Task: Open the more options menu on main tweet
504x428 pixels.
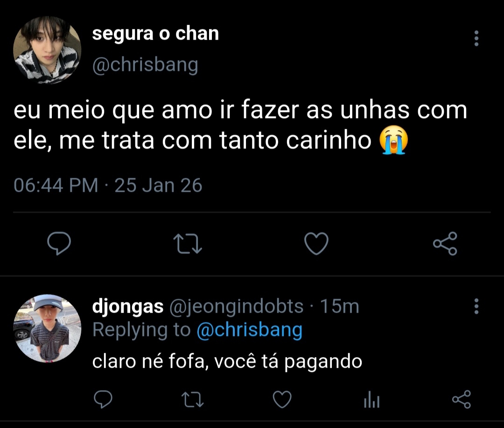Action: pyautogui.click(x=476, y=38)
